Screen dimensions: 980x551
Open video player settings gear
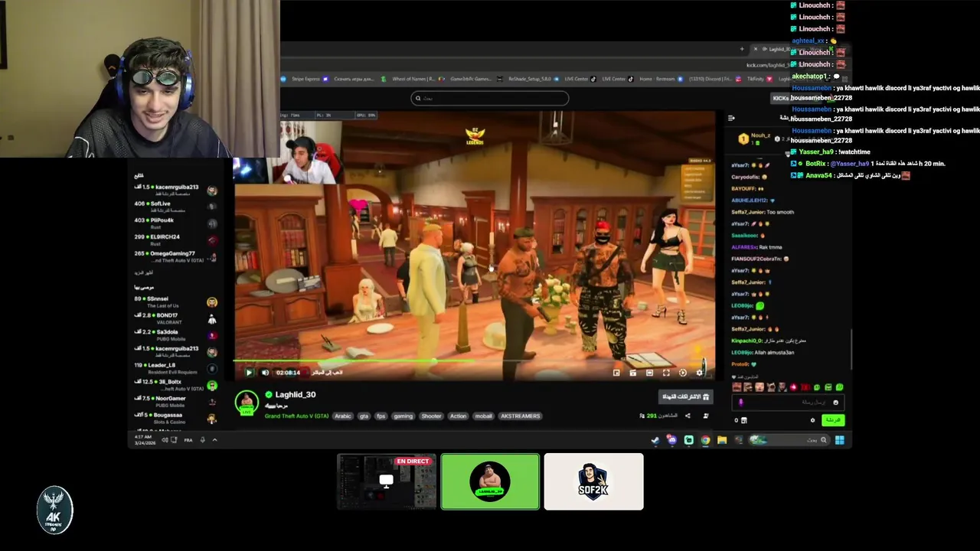pos(699,373)
